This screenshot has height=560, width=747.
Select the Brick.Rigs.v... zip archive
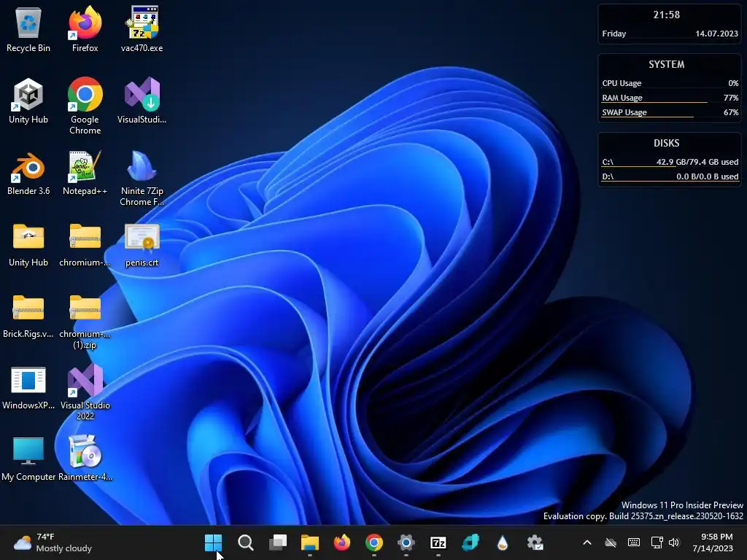28,315
